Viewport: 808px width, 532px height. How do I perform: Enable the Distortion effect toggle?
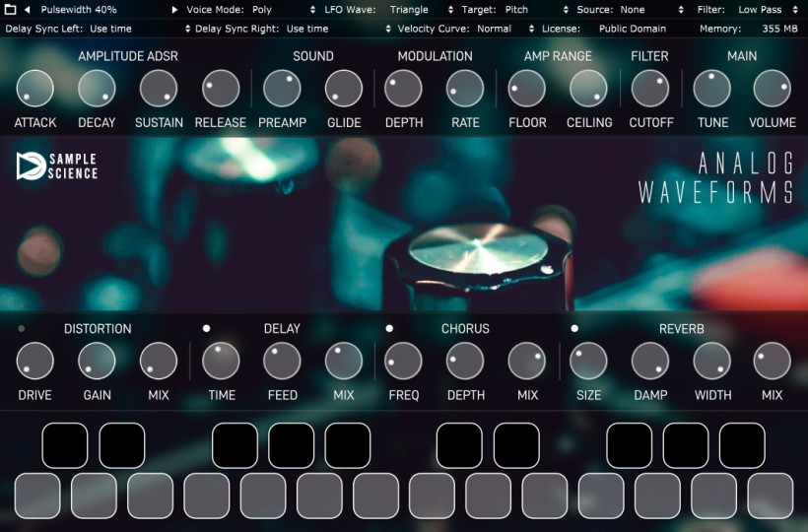click(x=21, y=329)
